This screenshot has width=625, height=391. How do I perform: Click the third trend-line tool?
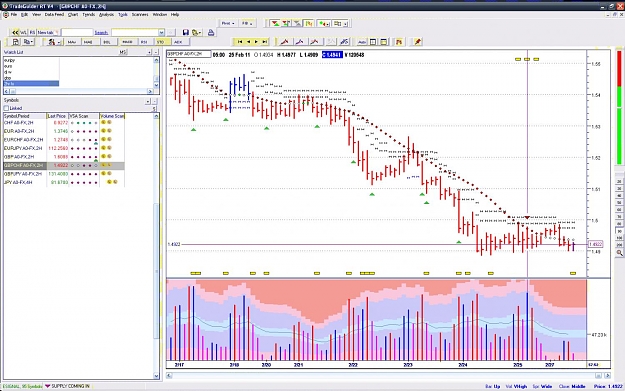(315, 41)
